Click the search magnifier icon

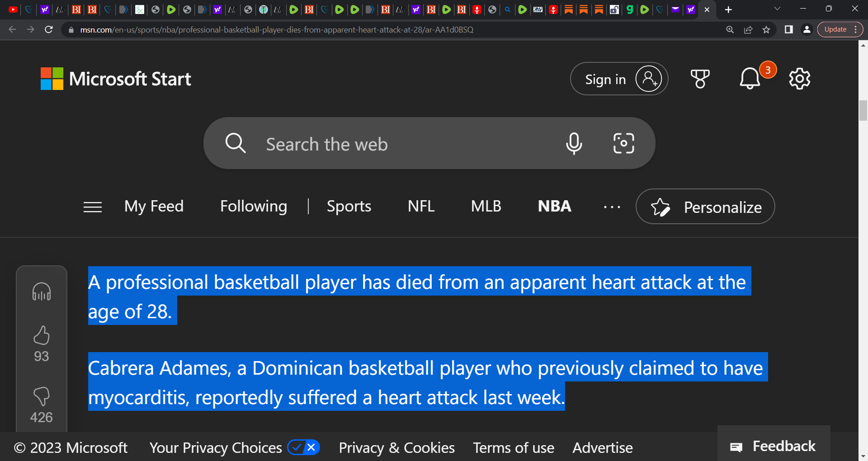[x=236, y=143]
